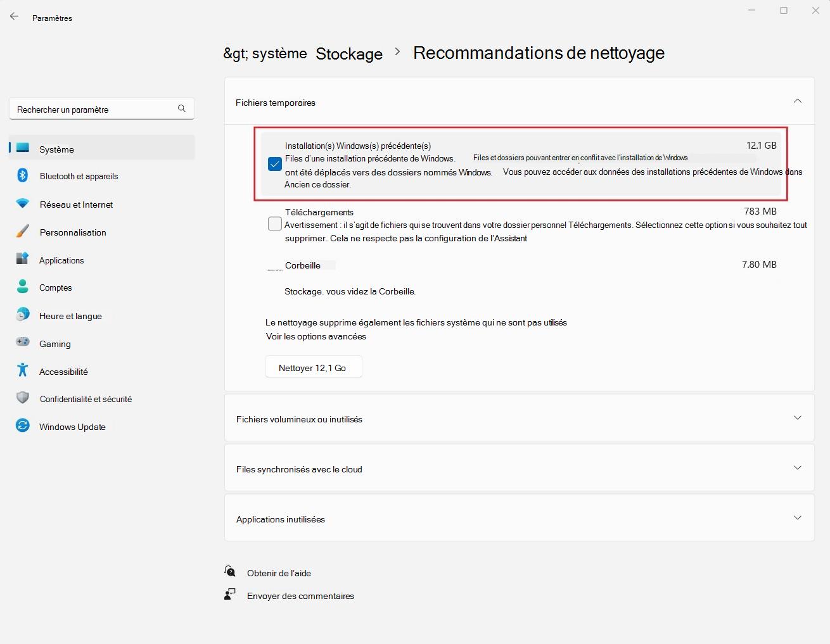Viewport: 830px width, 644px height.
Task: Click the Paramètres window title
Action: tap(52, 18)
